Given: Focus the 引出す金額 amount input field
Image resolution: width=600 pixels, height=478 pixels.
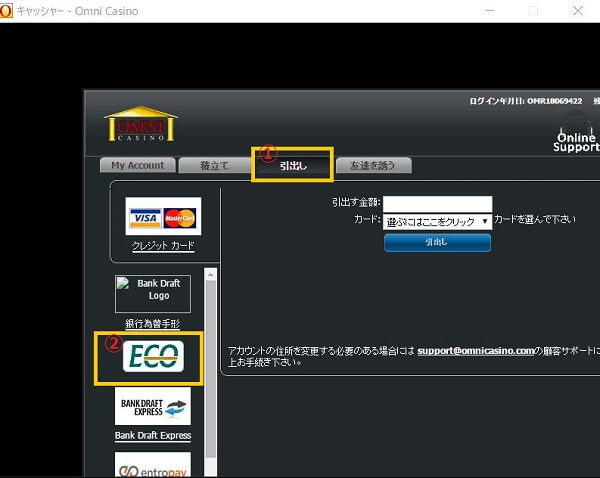Looking at the screenshot, I should coord(437,203).
